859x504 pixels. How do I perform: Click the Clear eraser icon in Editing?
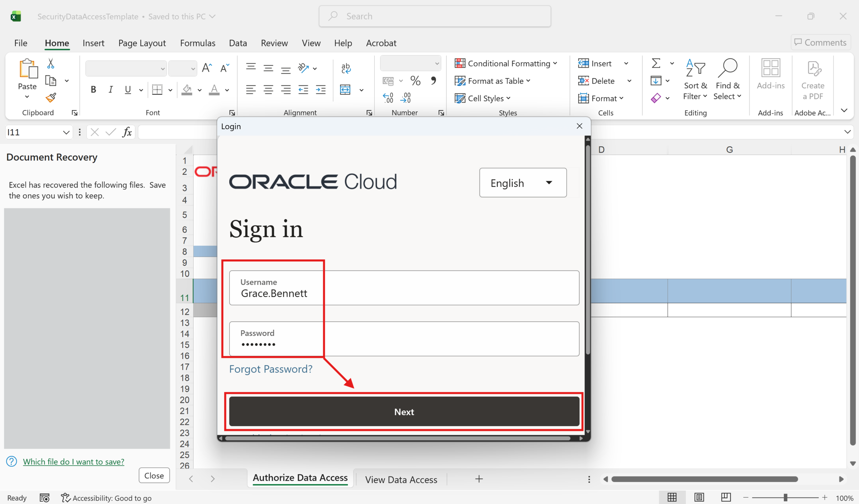pyautogui.click(x=656, y=98)
